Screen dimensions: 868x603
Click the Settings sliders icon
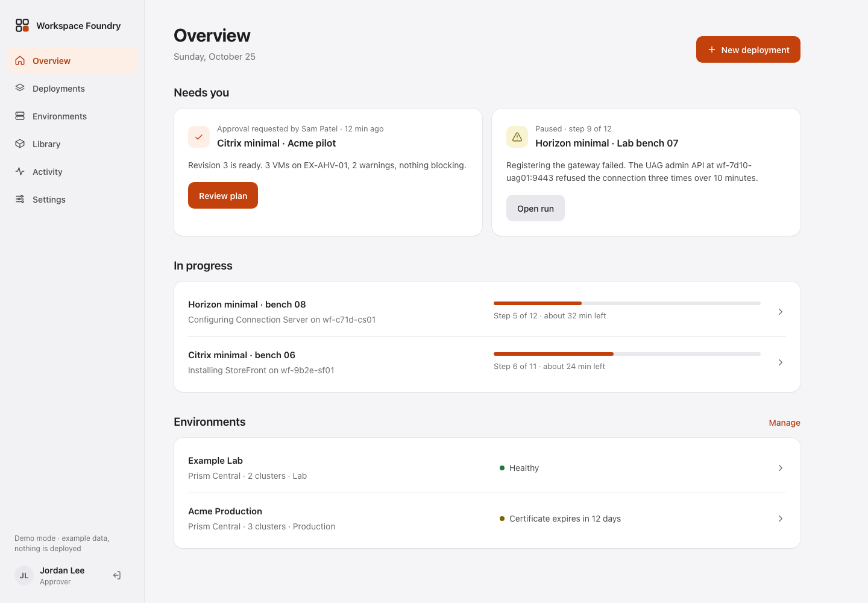(20, 199)
